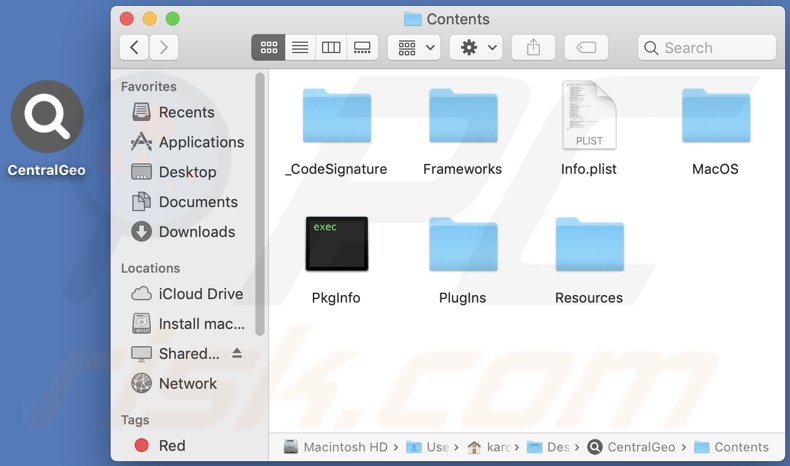Select the Install mac... volume
Viewport: 790px width, 466px height.
[188, 323]
